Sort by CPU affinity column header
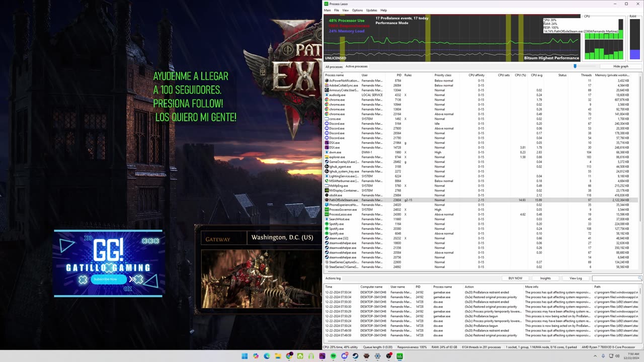Screen dimensions: 644x362 [x=476, y=75]
